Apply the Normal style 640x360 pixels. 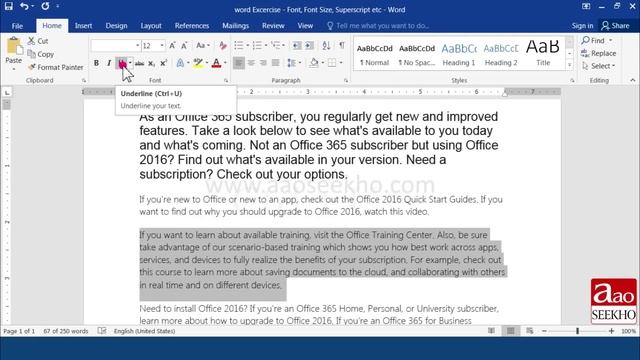[x=375, y=55]
